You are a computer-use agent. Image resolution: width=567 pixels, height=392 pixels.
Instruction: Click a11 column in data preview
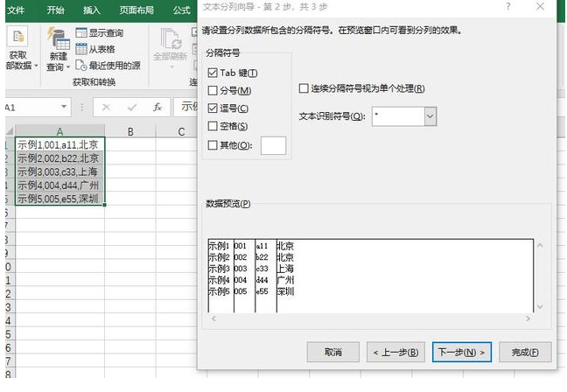point(262,246)
